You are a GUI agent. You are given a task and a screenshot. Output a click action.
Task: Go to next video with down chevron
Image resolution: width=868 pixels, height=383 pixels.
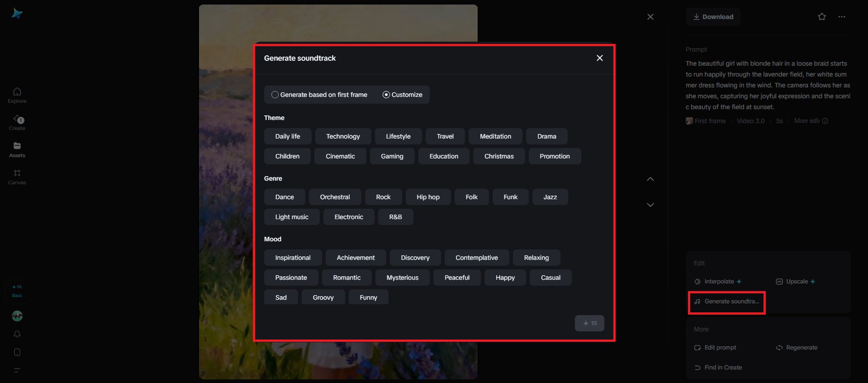pyautogui.click(x=650, y=205)
